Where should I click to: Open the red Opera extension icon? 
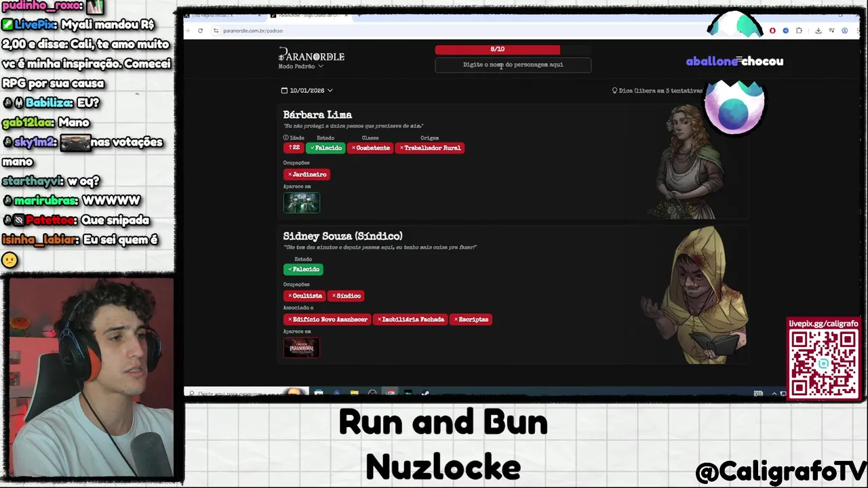point(772,30)
